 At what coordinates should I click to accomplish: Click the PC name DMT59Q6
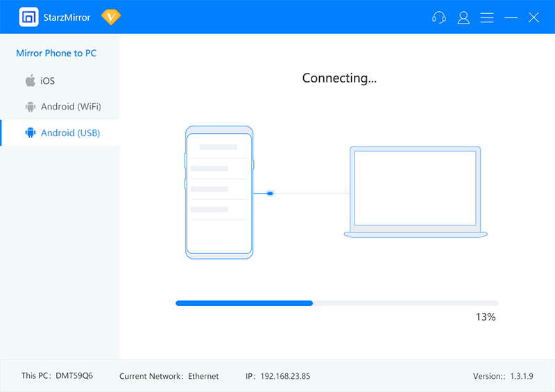click(74, 376)
